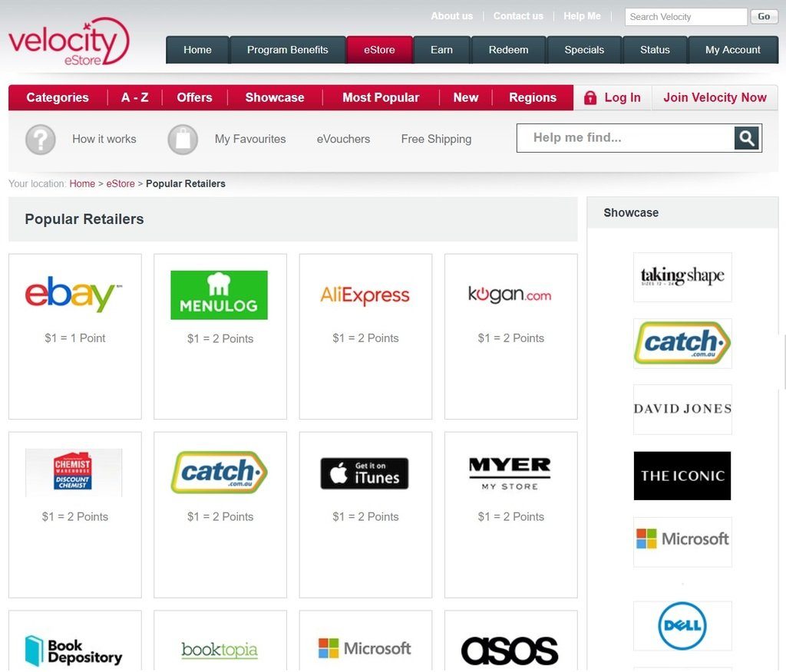This screenshot has height=672, width=786.
Task: Open the ebay retailer logo
Action: [x=74, y=295]
